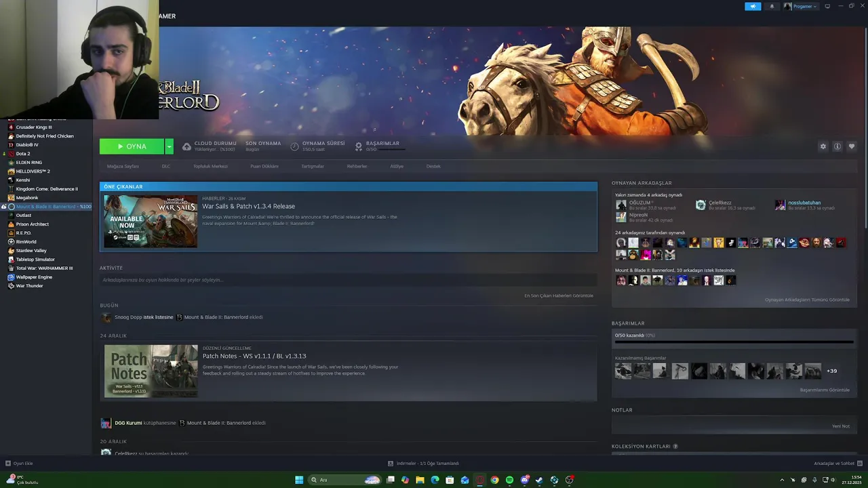This screenshot has height=488, width=868.
Task: Open the notifications bell
Action: click(772, 6)
